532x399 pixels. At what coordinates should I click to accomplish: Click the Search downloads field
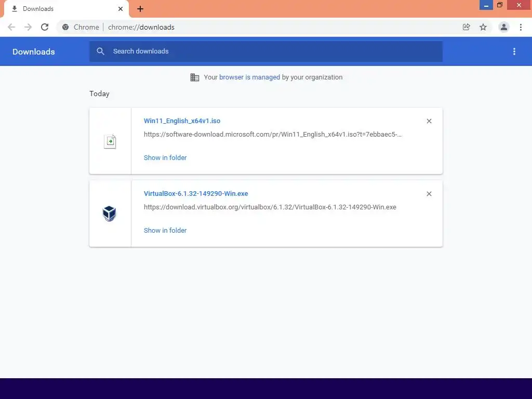pyautogui.click(x=266, y=51)
